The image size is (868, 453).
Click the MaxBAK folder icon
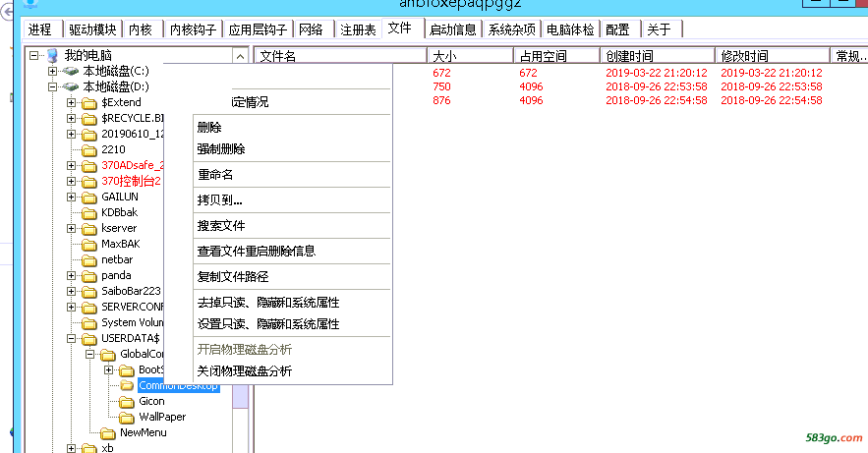pyautogui.click(x=89, y=245)
